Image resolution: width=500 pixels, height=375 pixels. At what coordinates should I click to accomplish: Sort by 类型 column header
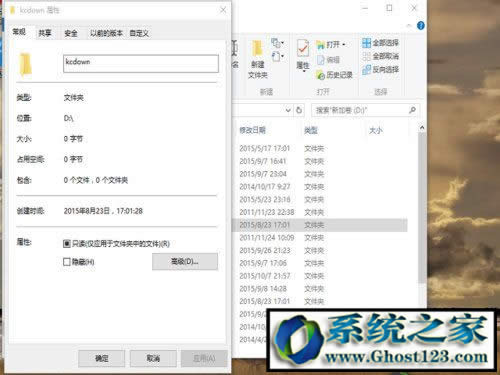click(311, 130)
